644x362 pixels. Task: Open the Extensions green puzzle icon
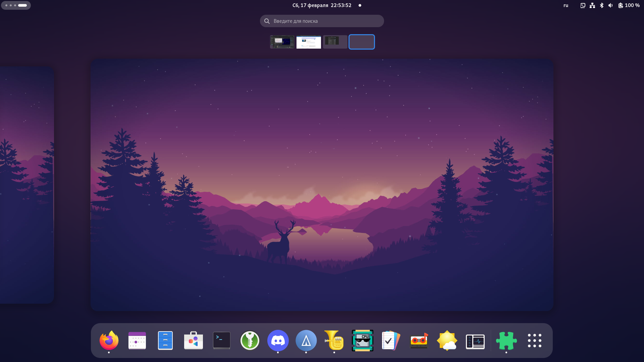[x=506, y=341]
